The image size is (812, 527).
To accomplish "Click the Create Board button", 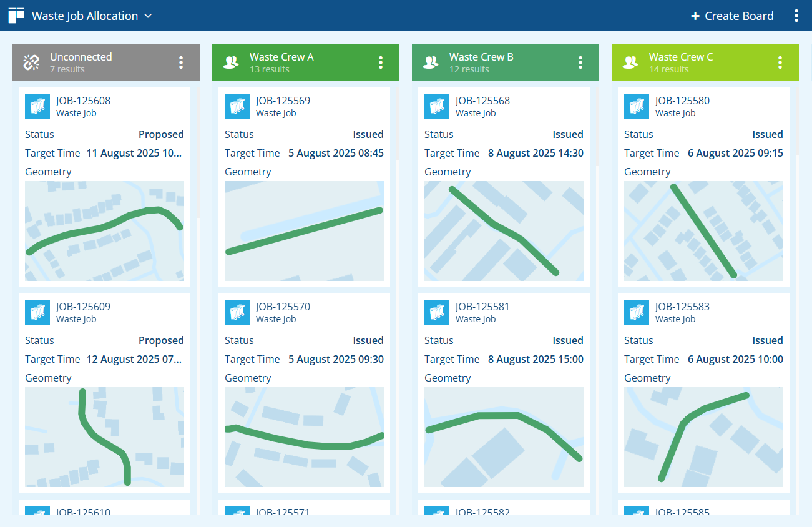I will 732,16.
